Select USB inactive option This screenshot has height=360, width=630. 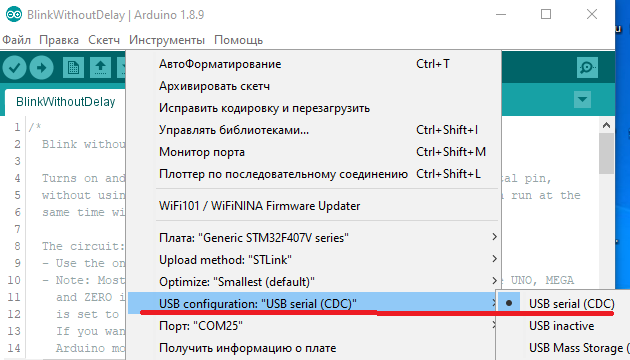562,325
